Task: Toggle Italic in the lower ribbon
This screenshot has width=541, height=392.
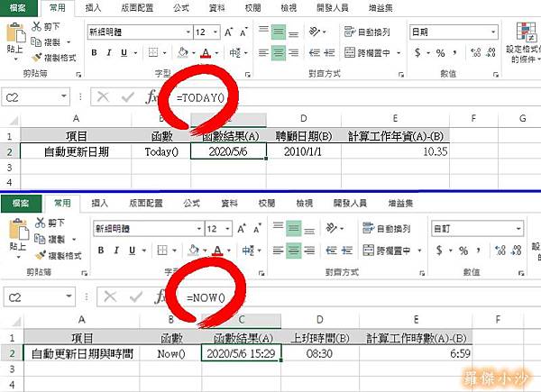Action: (x=116, y=250)
